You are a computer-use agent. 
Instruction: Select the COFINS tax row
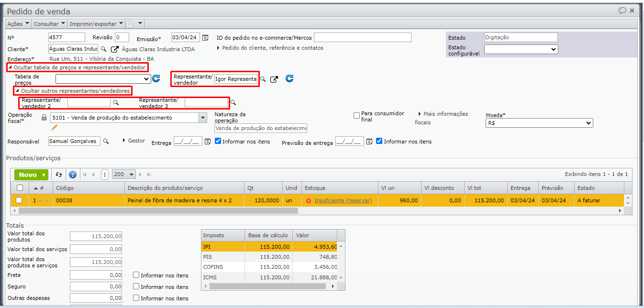coord(269,267)
